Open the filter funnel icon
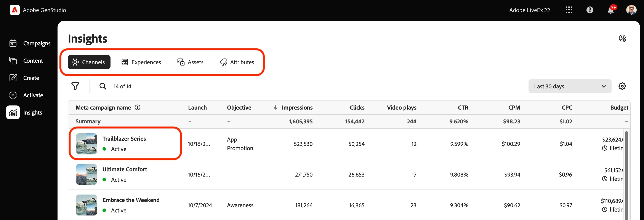This screenshot has height=220, width=644. click(75, 86)
